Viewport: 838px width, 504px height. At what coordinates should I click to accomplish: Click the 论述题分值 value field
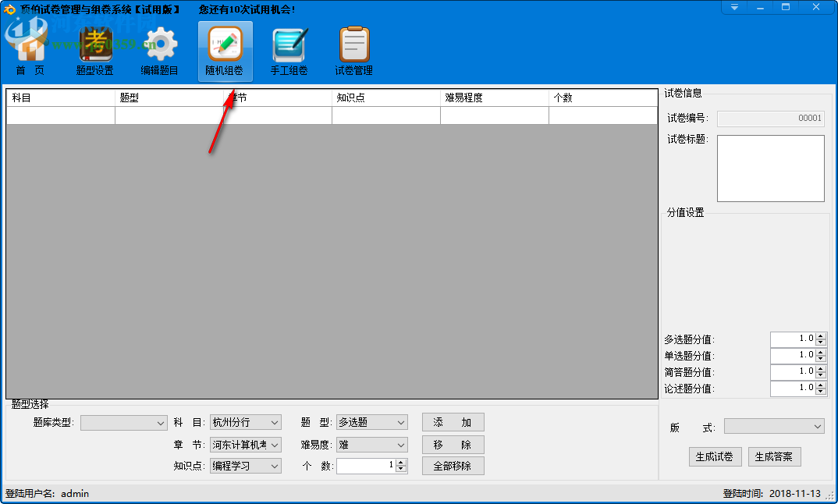coord(793,389)
